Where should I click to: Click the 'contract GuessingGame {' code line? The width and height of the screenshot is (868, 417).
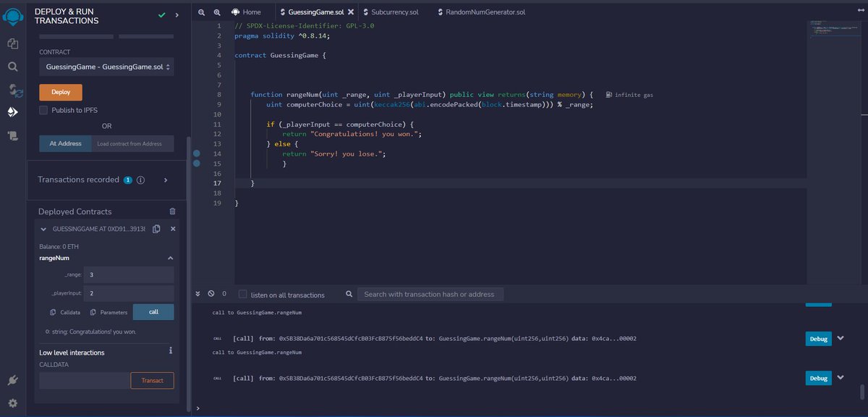[281, 55]
